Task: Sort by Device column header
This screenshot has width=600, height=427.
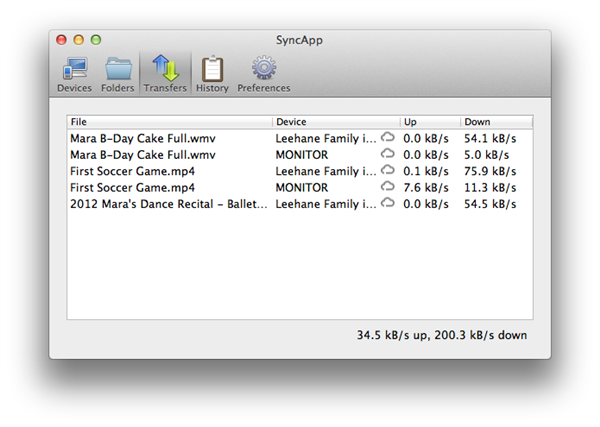Action: point(336,122)
